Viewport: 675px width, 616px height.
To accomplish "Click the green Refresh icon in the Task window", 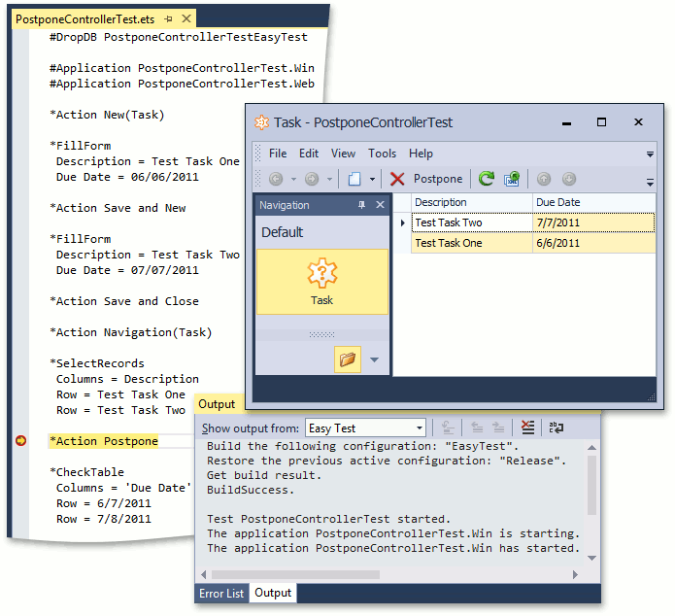I will click(x=487, y=179).
